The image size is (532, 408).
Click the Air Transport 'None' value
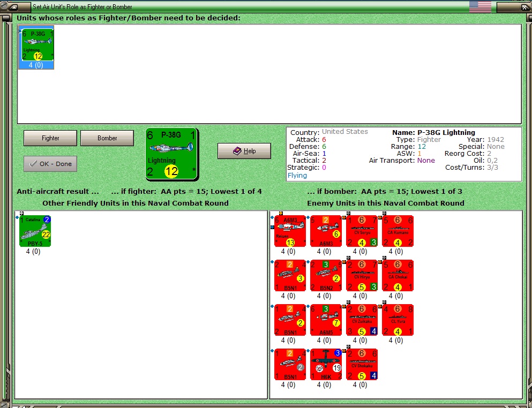(x=426, y=161)
